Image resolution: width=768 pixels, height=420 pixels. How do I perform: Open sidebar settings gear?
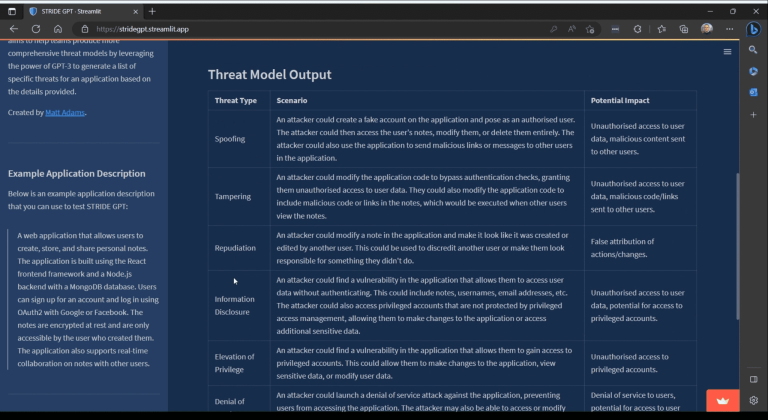pyautogui.click(x=753, y=400)
